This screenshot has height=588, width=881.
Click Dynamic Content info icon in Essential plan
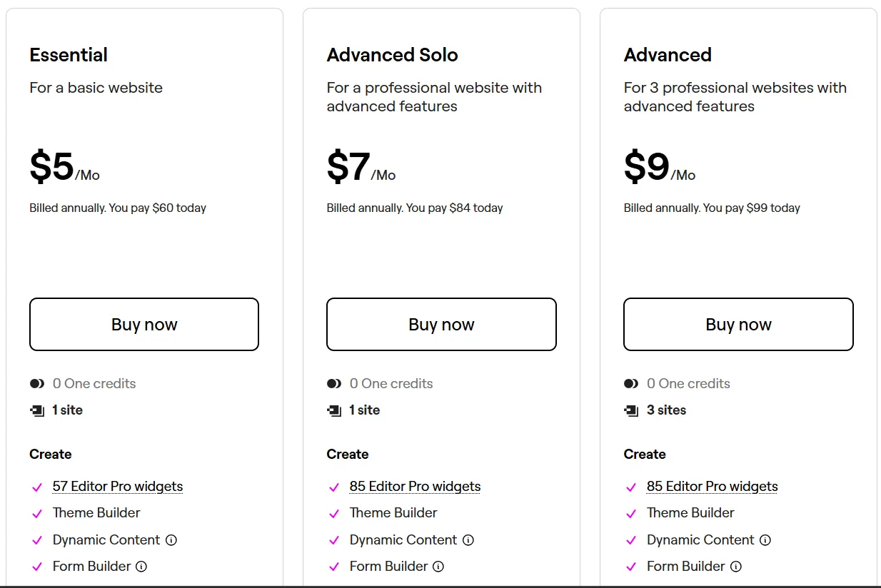point(171,540)
